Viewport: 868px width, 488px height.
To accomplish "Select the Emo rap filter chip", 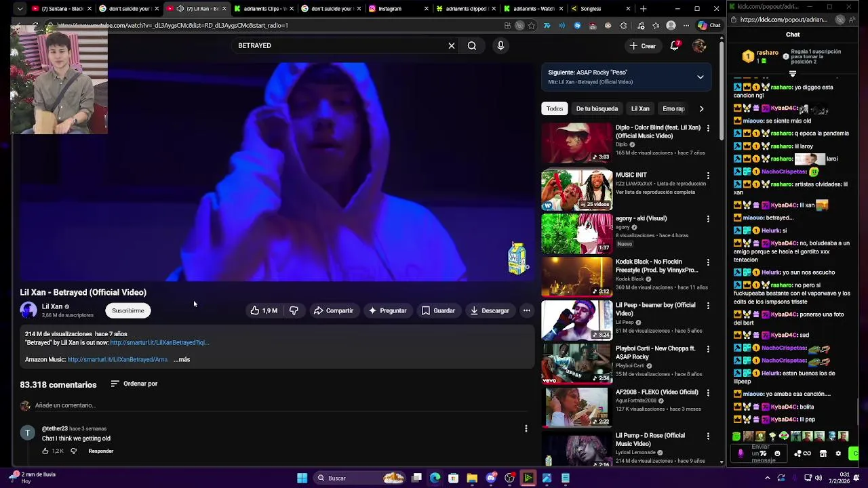I will (x=673, y=108).
